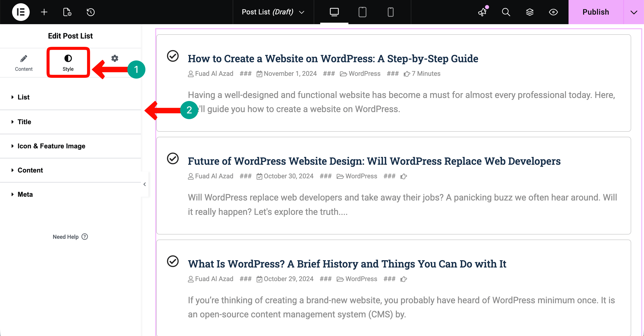Expand the Icon & Feature Image section
644x336 pixels.
pyautogui.click(x=51, y=146)
